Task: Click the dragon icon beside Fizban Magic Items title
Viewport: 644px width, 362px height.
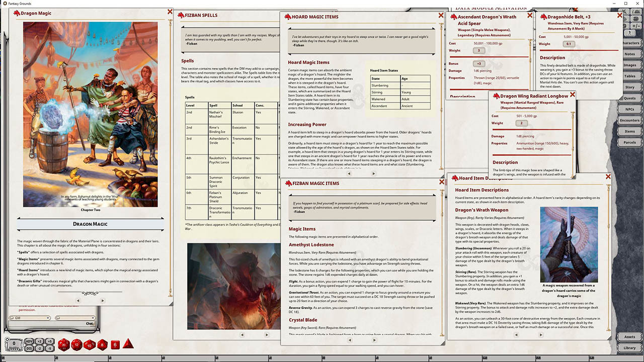Action: click(x=287, y=183)
